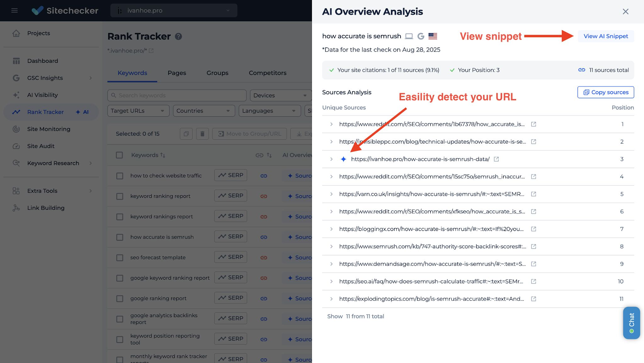
Task: Open Site Audit in the sidebar
Action: pos(41,146)
